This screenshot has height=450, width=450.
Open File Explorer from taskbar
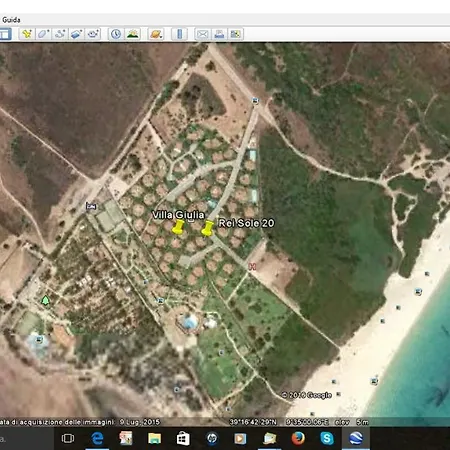pyautogui.click(x=154, y=438)
